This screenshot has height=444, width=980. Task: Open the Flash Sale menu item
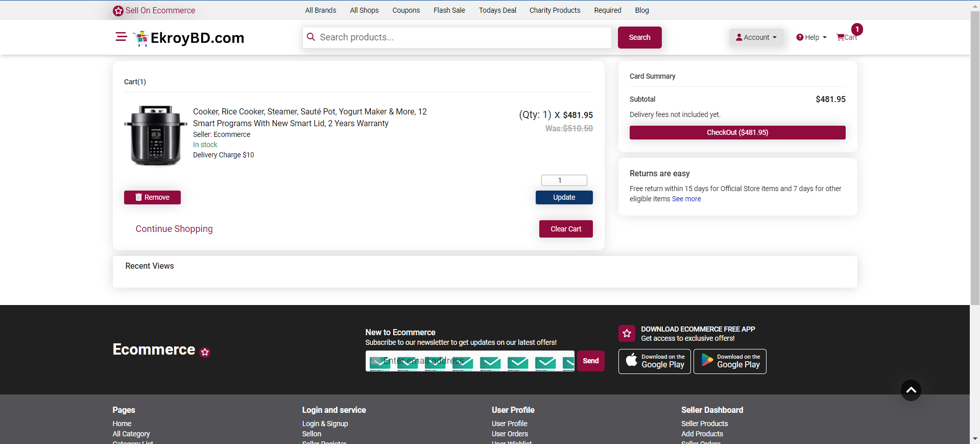449,10
